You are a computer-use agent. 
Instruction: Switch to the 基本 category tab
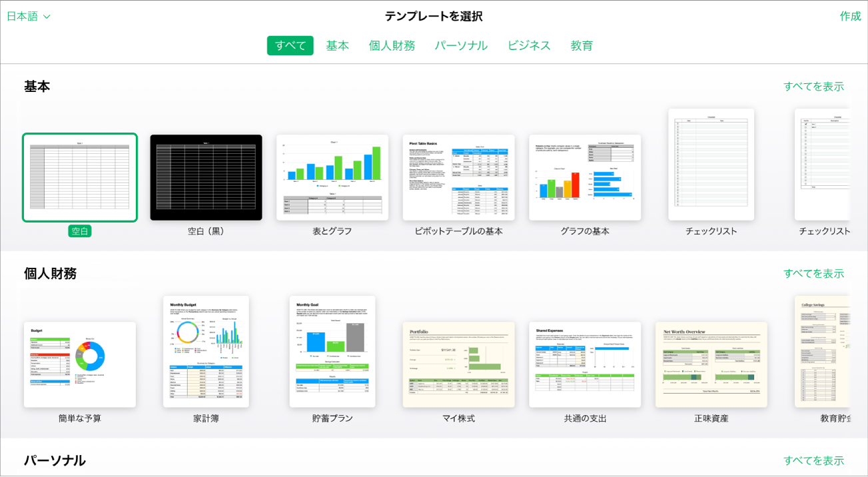pyautogui.click(x=337, y=45)
